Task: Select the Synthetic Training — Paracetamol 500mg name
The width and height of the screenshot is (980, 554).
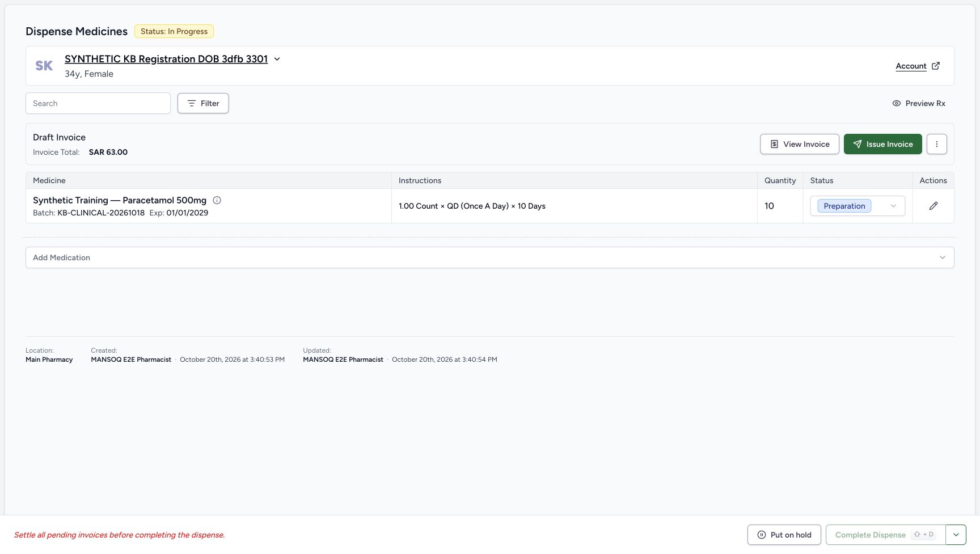Action: (120, 200)
